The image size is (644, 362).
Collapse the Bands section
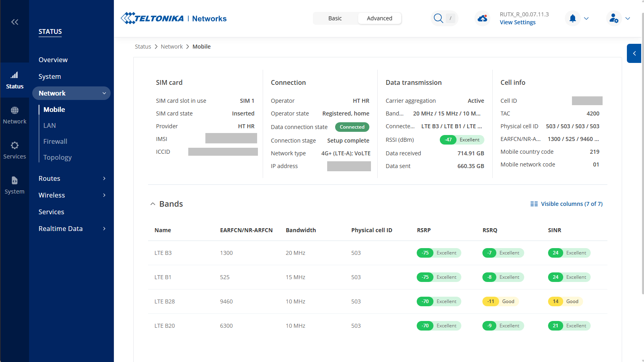tap(152, 204)
